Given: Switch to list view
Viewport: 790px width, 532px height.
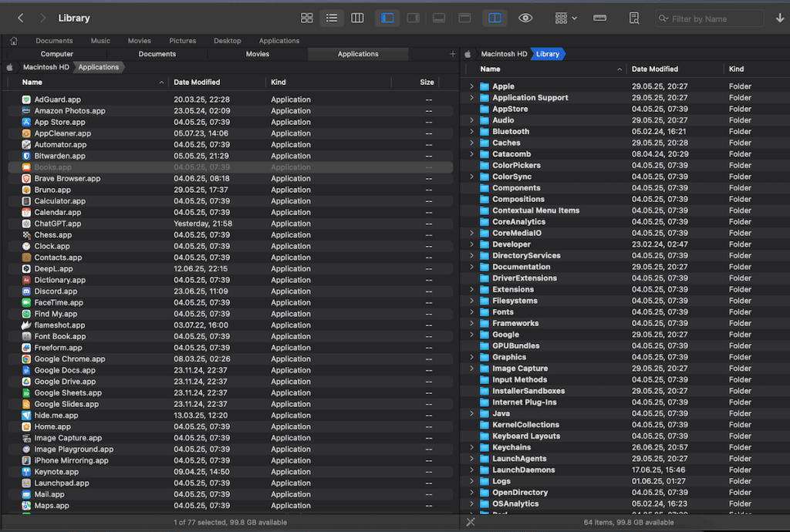Looking at the screenshot, I should click(332, 19).
